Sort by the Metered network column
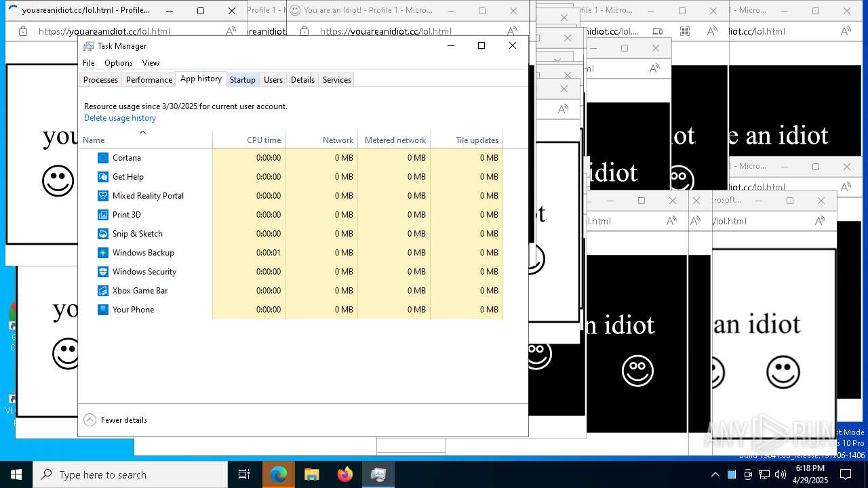Screen dimensions: 868x488 394,140
